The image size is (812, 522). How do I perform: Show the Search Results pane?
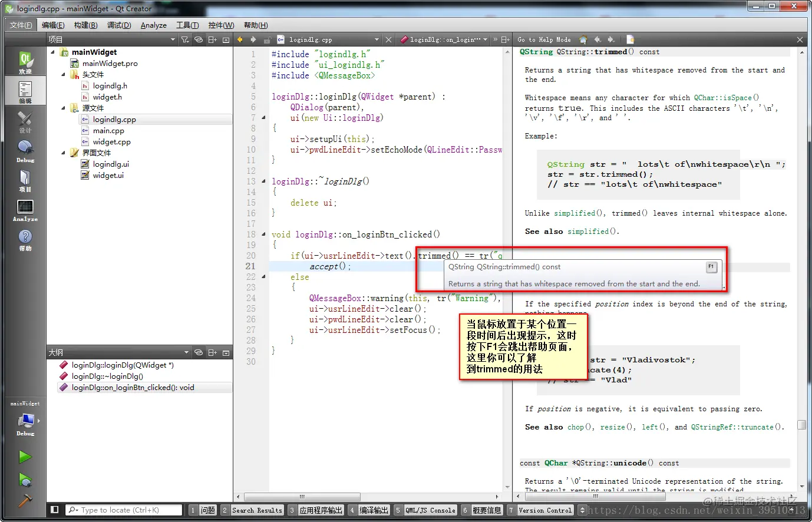tap(252, 510)
